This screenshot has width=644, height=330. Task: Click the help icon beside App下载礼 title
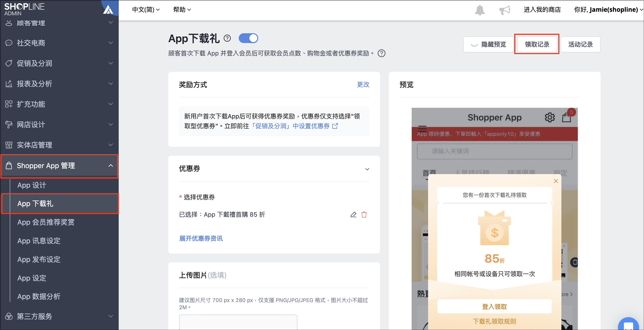tap(227, 38)
